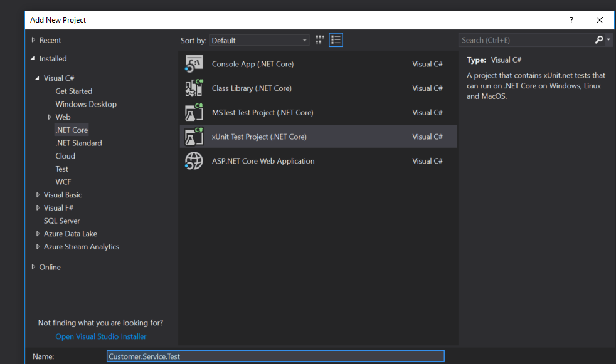Open the search options dropdown arrow
The width and height of the screenshot is (616, 364).
[x=608, y=40]
